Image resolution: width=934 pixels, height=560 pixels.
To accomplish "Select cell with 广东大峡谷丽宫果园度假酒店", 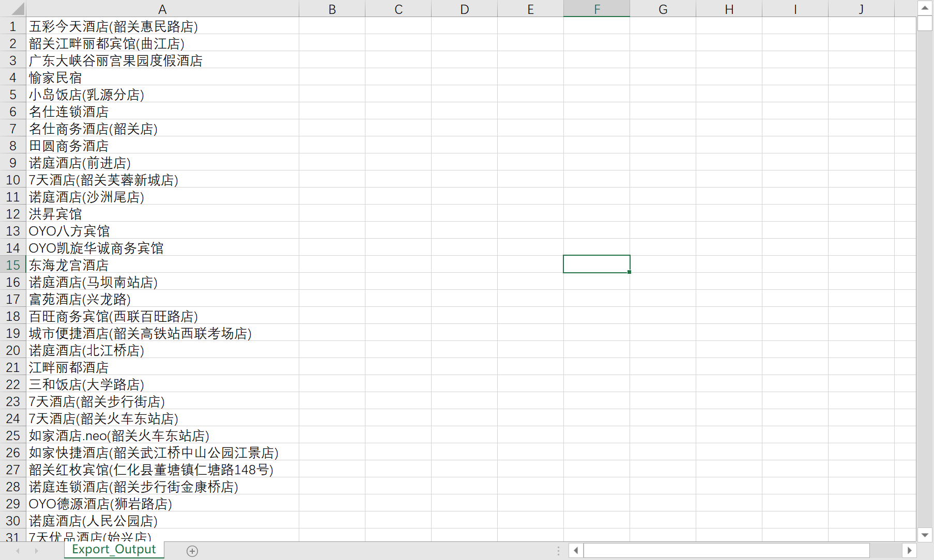I will pyautogui.click(x=162, y=60).
